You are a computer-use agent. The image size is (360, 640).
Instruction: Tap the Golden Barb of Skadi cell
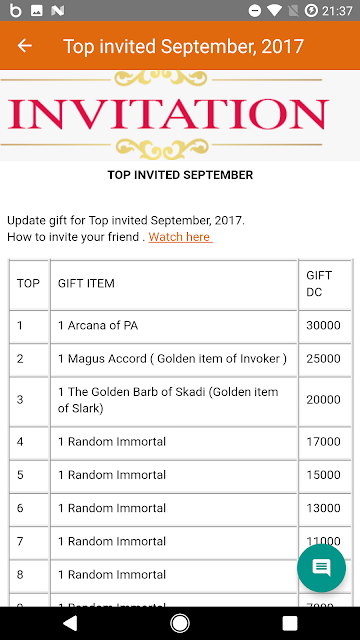click(174, 401)
